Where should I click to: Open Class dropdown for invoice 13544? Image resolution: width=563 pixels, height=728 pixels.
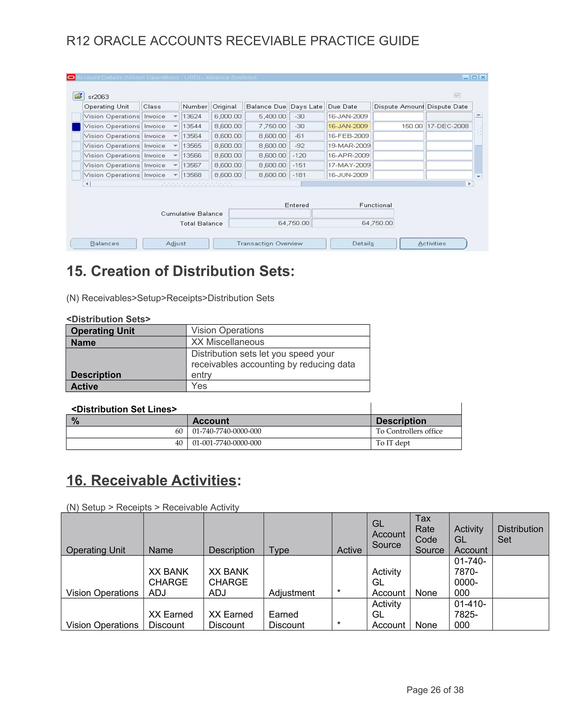(x=175, y=126)
